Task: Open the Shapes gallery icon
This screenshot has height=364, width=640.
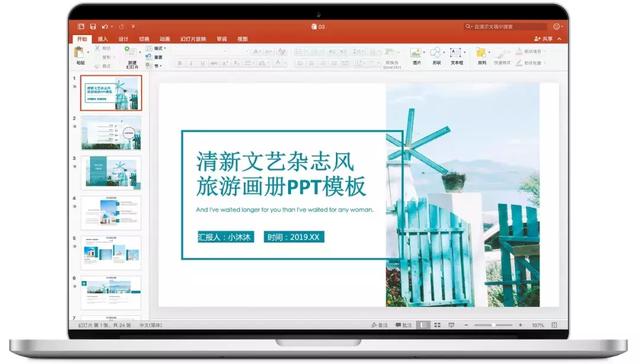Action: coord(436,53)
